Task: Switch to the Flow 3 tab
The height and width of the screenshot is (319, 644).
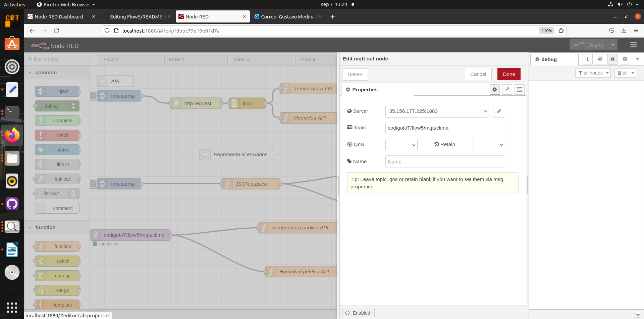Action: [261, 59]
